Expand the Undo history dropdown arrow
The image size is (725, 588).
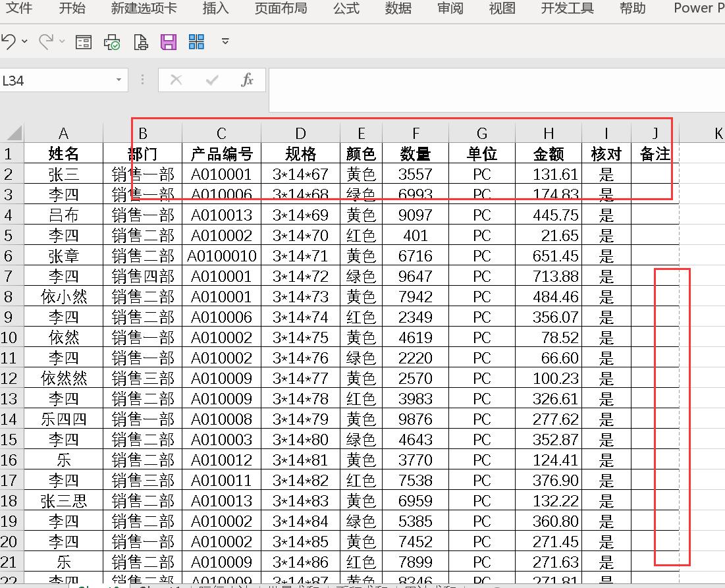[x=25, y=41]
